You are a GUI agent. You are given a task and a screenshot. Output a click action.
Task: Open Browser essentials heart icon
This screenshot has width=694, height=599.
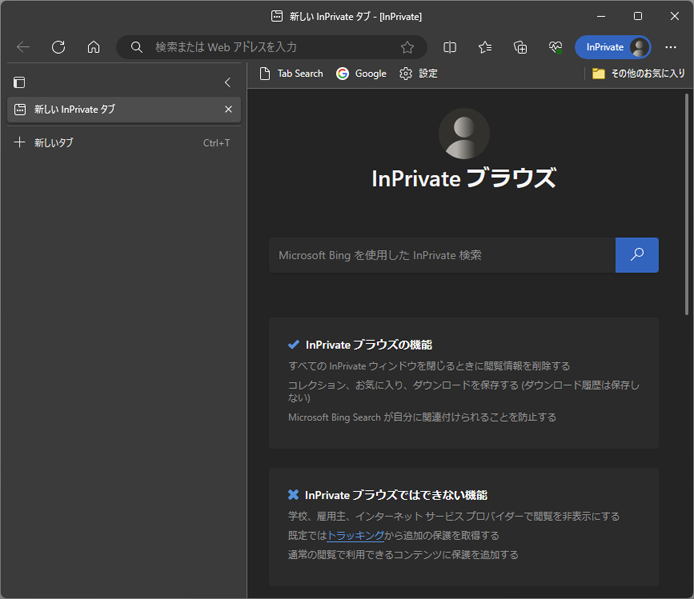(555, 47)
